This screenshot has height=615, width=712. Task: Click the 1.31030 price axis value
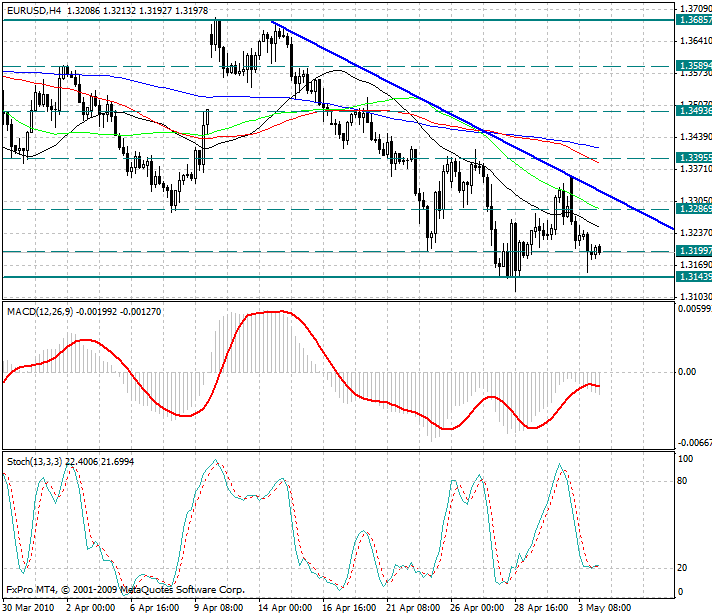pyautogui.click(x=696, y=297)
